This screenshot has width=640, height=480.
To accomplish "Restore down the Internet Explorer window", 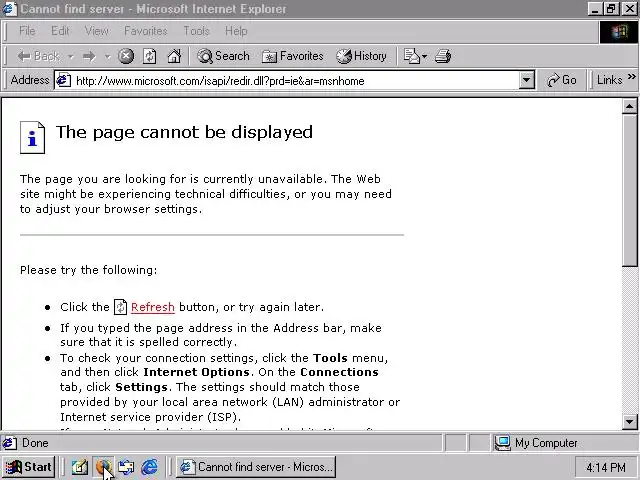I will [x=611, y=9].
